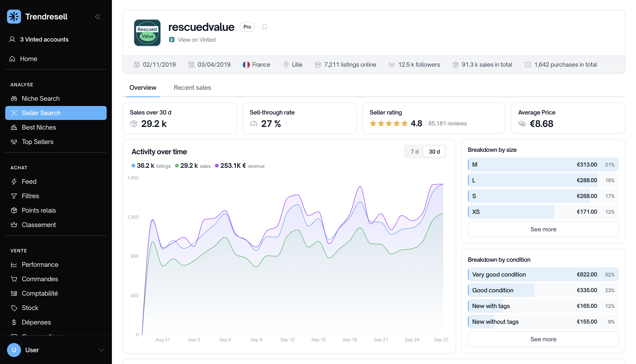Click See more under Breakdown by condition
The height and width of the screenshot is (364, 636).
(x=543, y=339)
